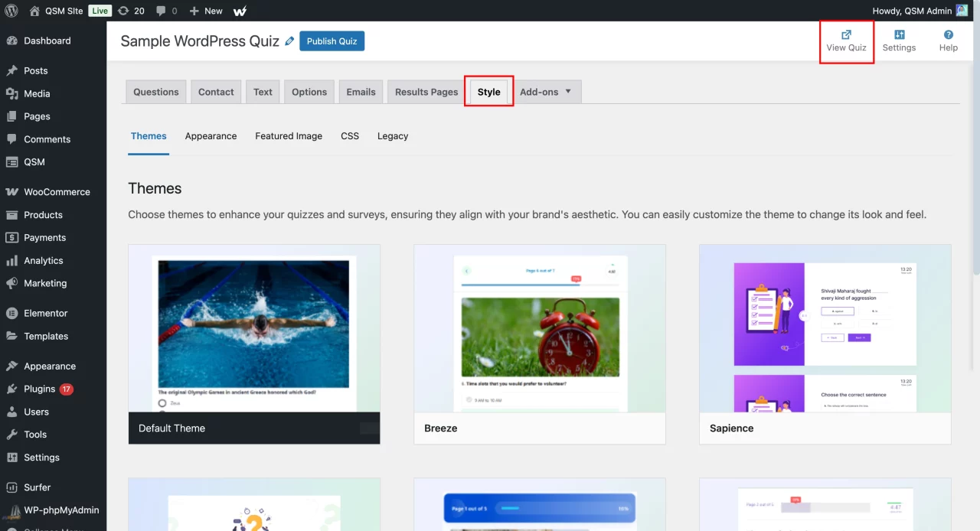980x531 pixels.
Task: Open WooCommerce in the sidebar menu
Action: click(x=57, y=192)
